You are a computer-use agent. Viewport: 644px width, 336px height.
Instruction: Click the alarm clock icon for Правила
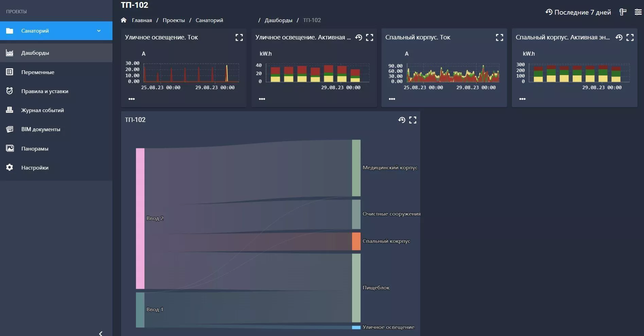coord(10,91)
